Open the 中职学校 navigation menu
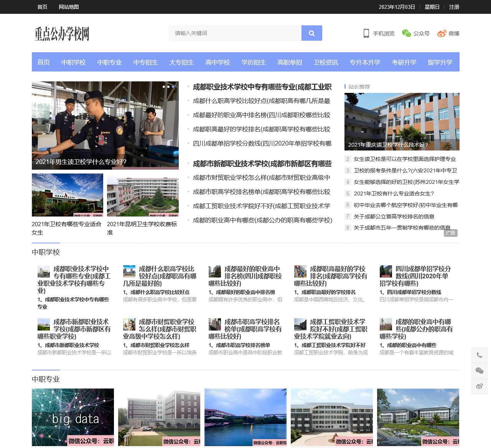This screenshot has width=491, height=448. click(x=74, y=62)
